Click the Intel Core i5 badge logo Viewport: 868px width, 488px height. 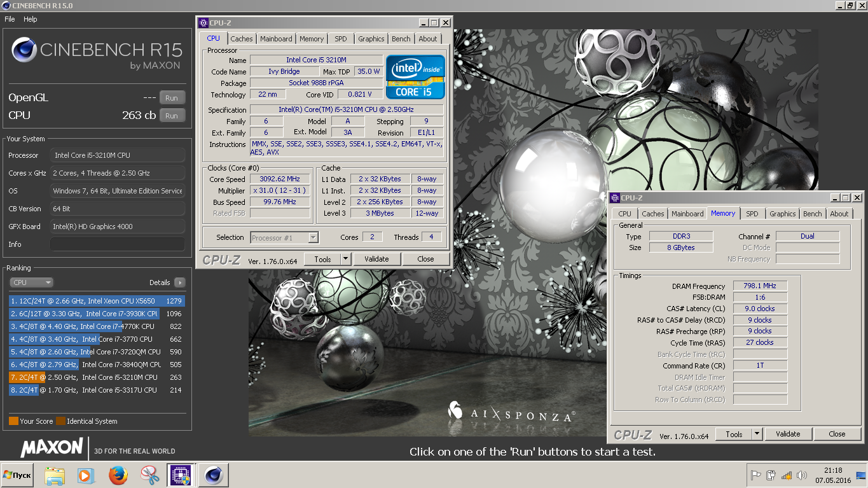pyautogui.click(x=416, y=76)
